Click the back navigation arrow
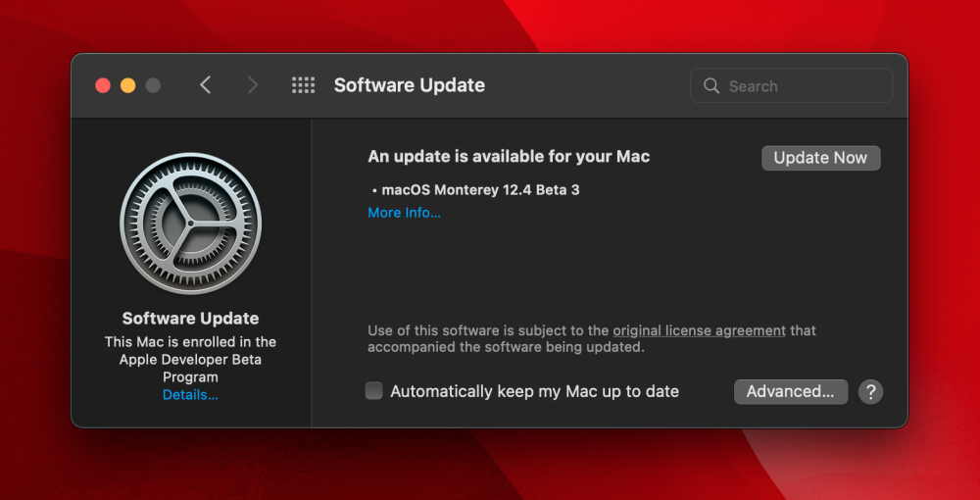The width and height of the screenshot is (980, 500). [x=206, y=85]
